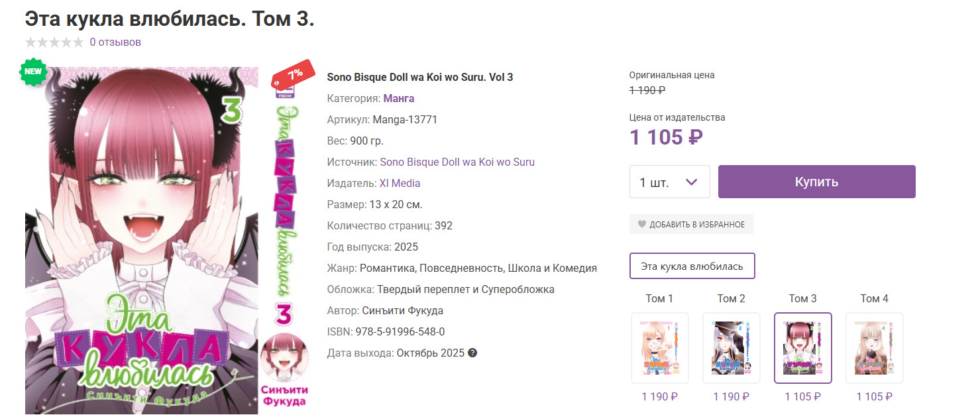Open the 0 отзывов reviews link
Screen dimensions: 980x415
(115, 42)
